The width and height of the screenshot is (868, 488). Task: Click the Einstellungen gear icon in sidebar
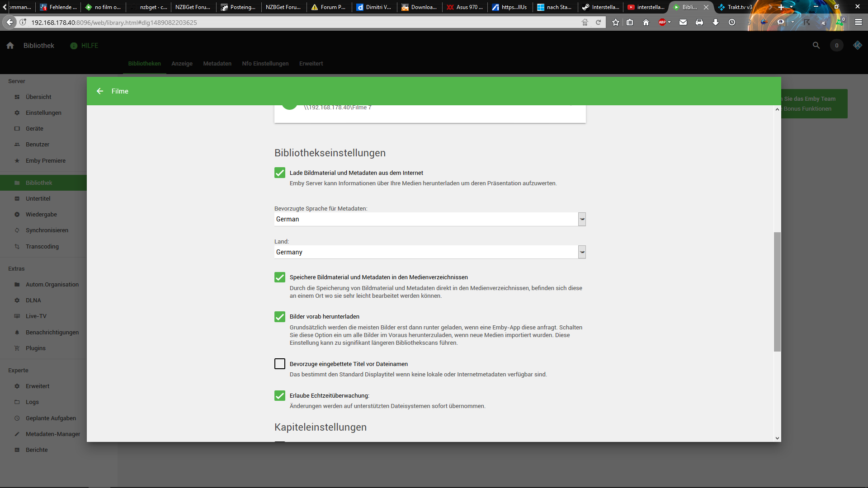pos(17,113)
